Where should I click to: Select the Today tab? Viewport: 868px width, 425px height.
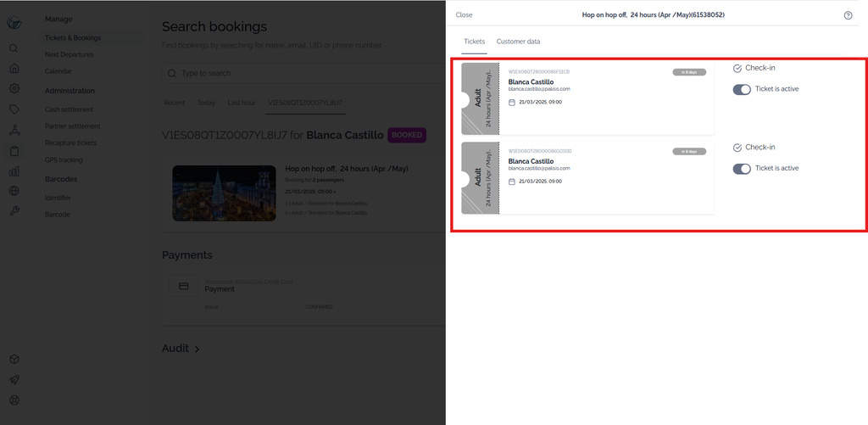coord(207,103)
